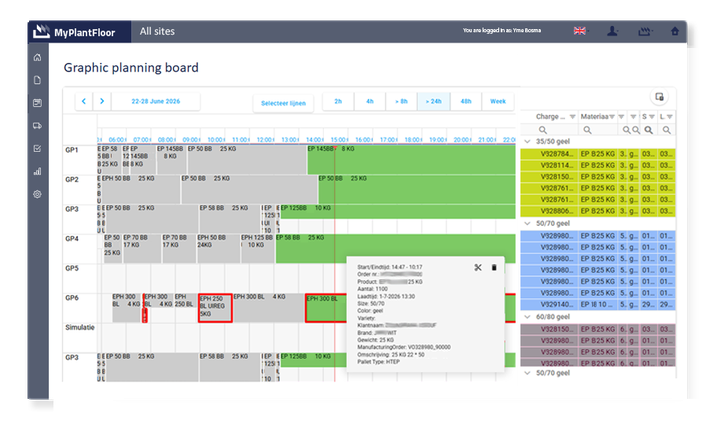This screenshot has height=424, width=713.
Task: Select grey EPH 50 BB 24KG block on GP4
Action: coord(218,248)
